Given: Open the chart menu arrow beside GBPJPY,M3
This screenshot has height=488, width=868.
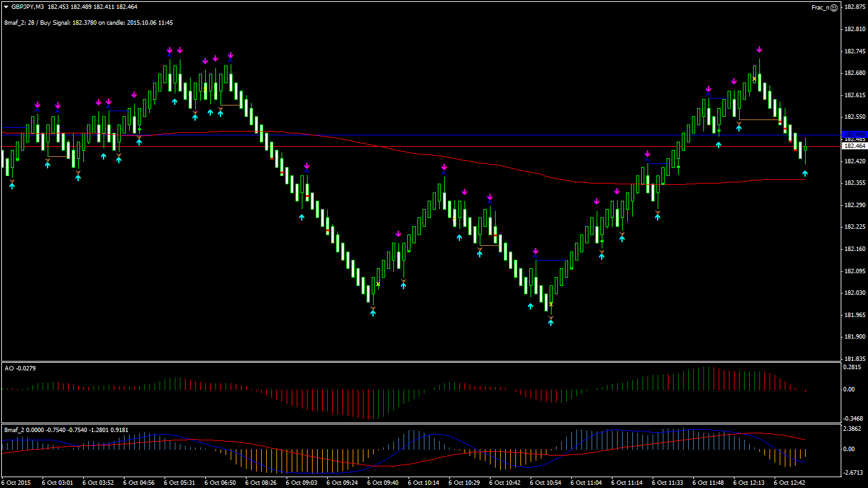Looking at the screenshot, I should click(x=6, y=7).
